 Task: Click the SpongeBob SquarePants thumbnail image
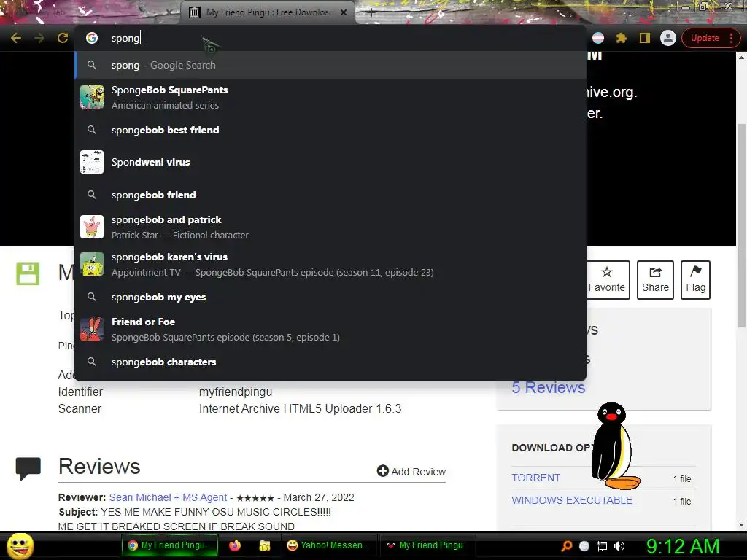pos(92,97)
